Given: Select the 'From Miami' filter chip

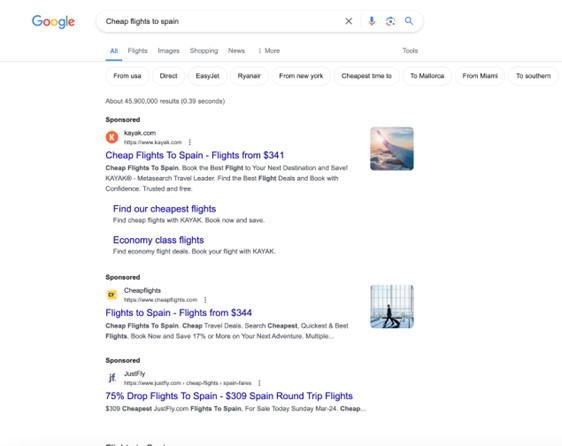Looking at the screenshot, I should pos(480,76).
